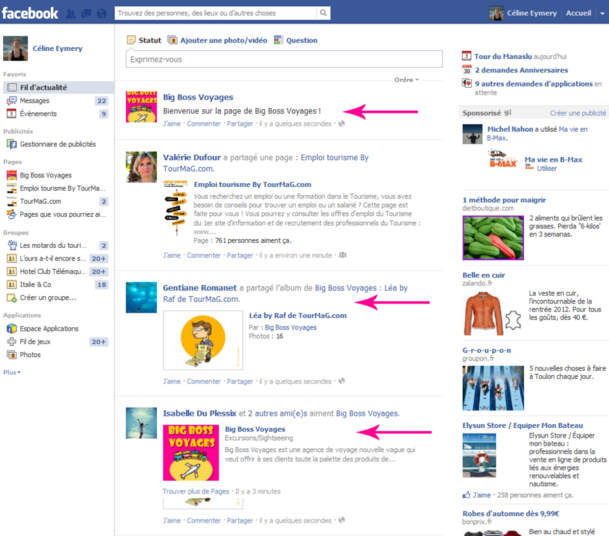The image size is (609, 536).
Task: Select the Question composer tab
Action: (296, 40)
